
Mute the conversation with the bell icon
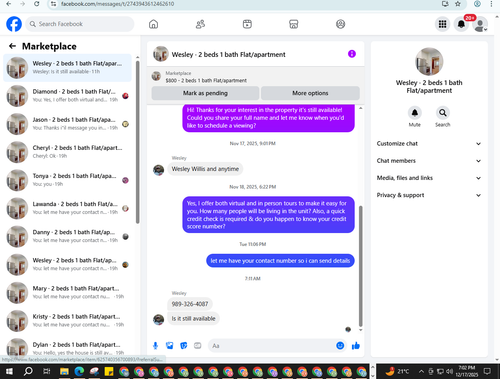(415, 113)
